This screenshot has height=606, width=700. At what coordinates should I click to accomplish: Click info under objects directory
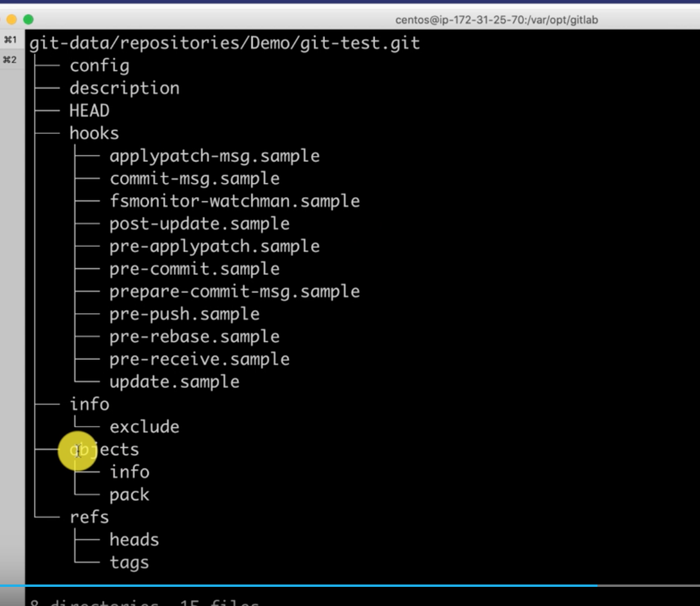pyautogui.click(x=130, y=472)
